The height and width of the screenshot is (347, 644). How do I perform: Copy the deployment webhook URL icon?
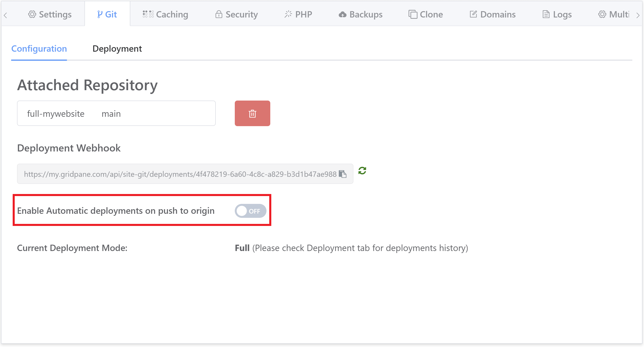click(343, 174)
